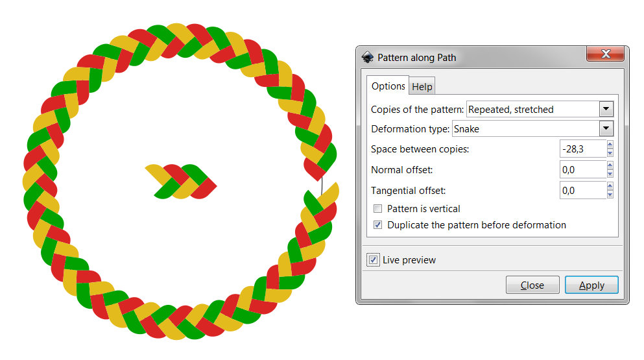Select the Options tab

pyautogui.click(x=388, y=86)
